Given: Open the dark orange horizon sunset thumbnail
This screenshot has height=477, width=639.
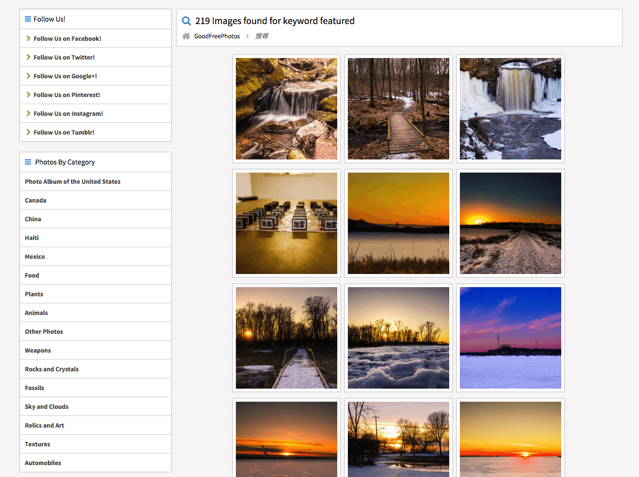Looking at the screenshot, I should 286,439.
